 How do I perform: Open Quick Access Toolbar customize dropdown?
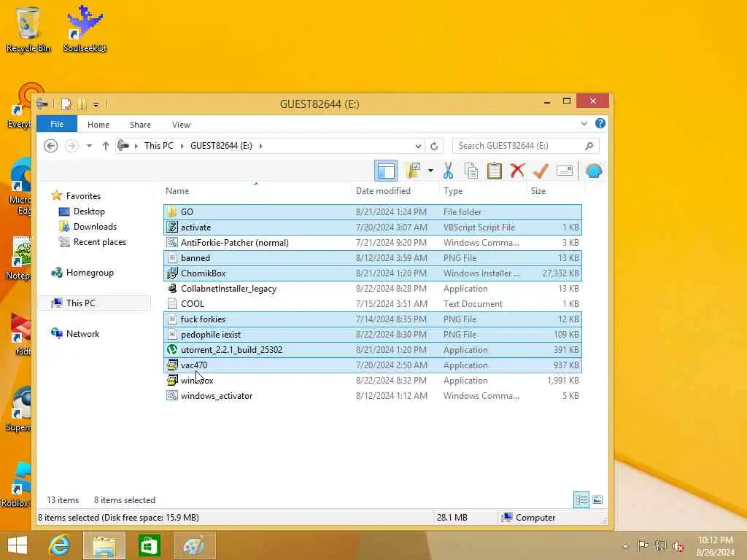(96, 104)
